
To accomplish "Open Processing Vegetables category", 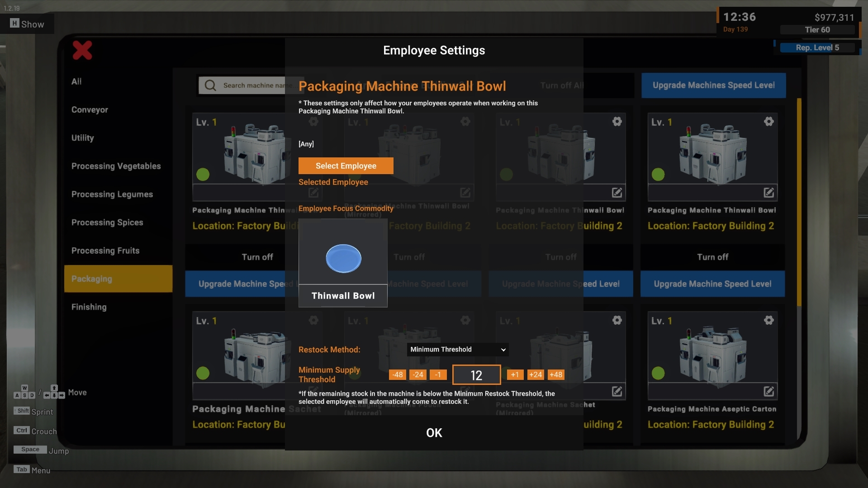I will (x=116, y=166).
